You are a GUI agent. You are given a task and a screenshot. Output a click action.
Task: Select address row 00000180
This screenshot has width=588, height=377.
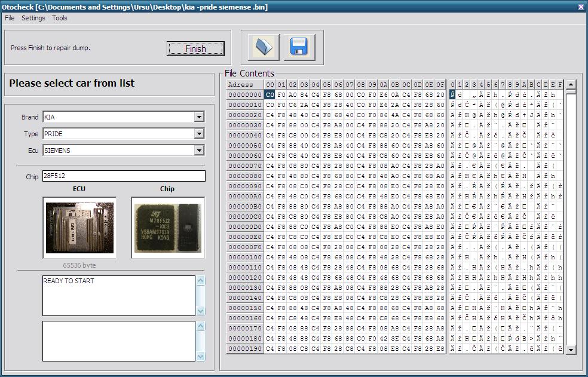(245, 338)
